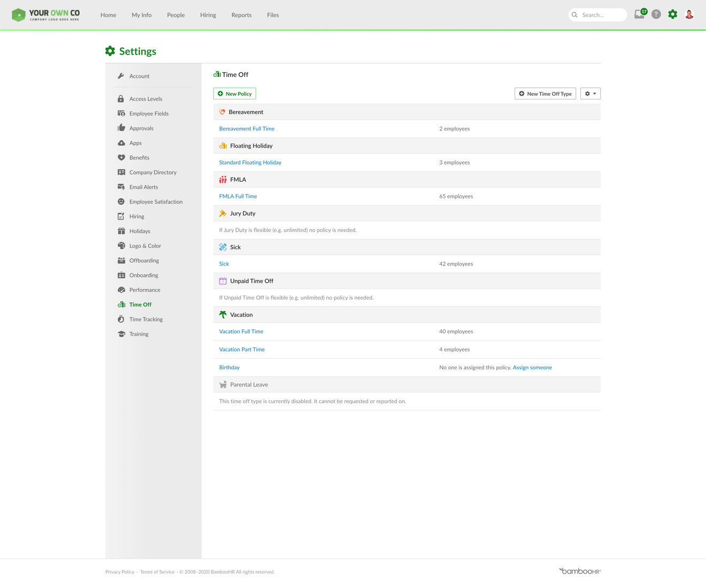The height and width of the screenshot is (588, 706).
Task: Open Time Tracking settings
Action: (146, 319)
